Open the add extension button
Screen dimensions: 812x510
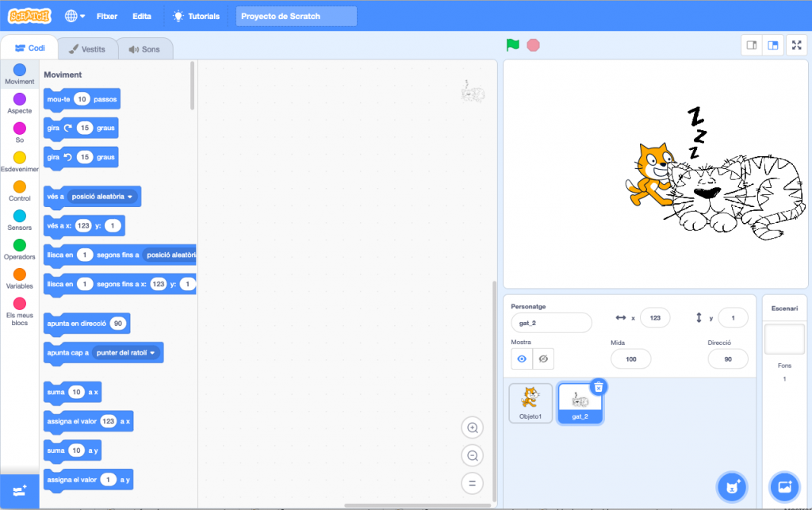coord(19,491)
